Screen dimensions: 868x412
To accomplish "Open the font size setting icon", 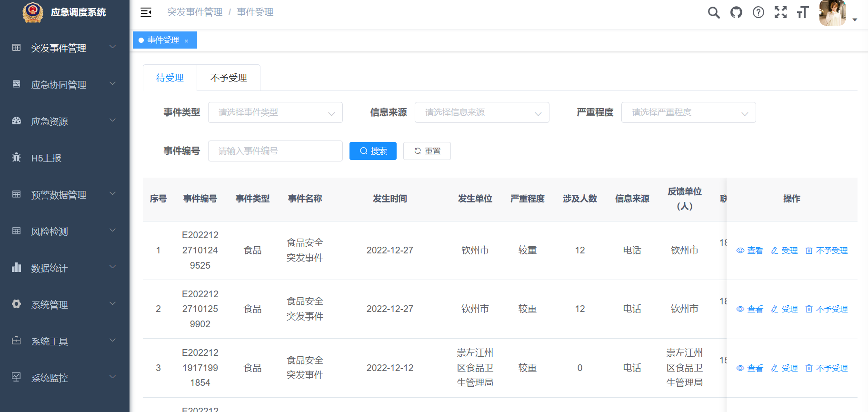I will click(803, 12).
